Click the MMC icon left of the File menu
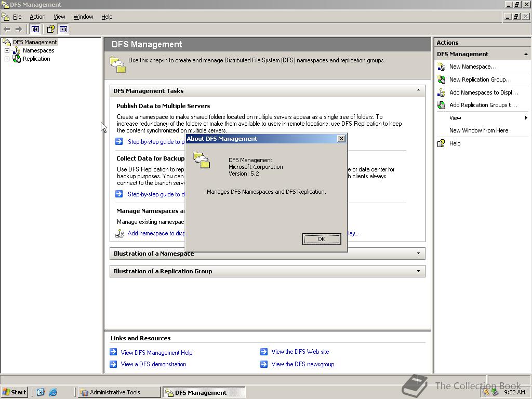The height and width of the screenshot is (399, 532). [5, 16]
